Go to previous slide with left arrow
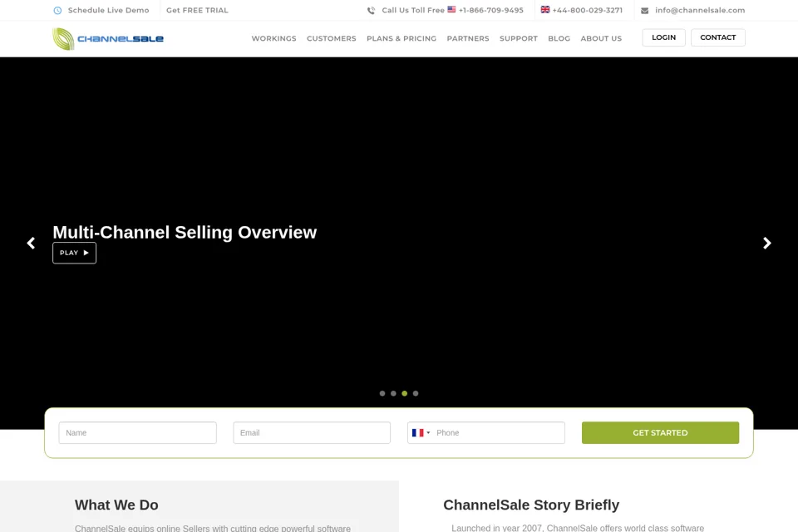The width and height of the screenshot is (798, 532). coord(31,243)
